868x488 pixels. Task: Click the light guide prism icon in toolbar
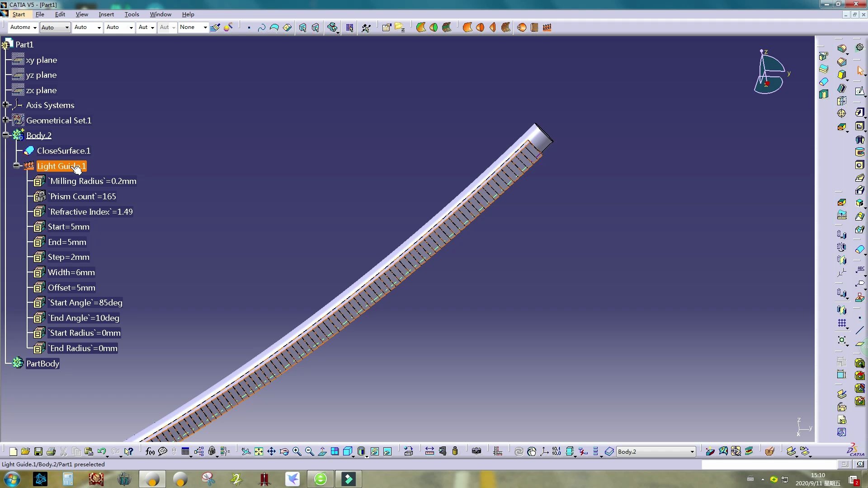click(x=547, y=28)
